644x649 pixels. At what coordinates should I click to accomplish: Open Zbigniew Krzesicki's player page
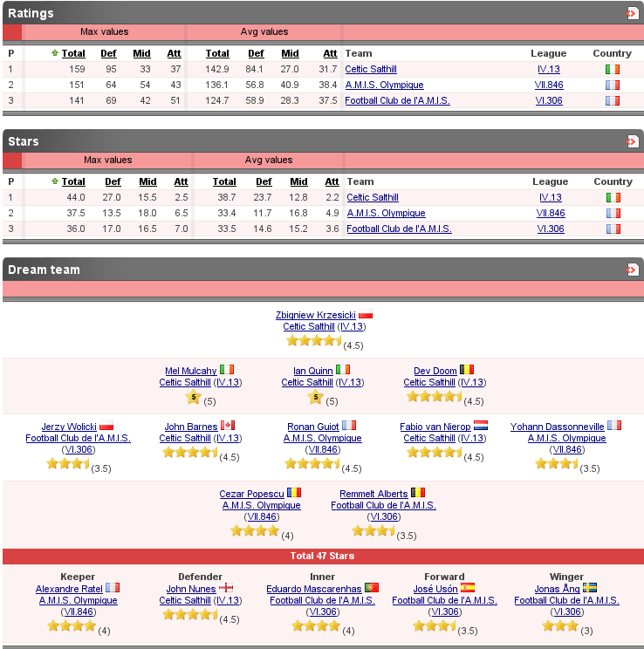click(316, 315)
